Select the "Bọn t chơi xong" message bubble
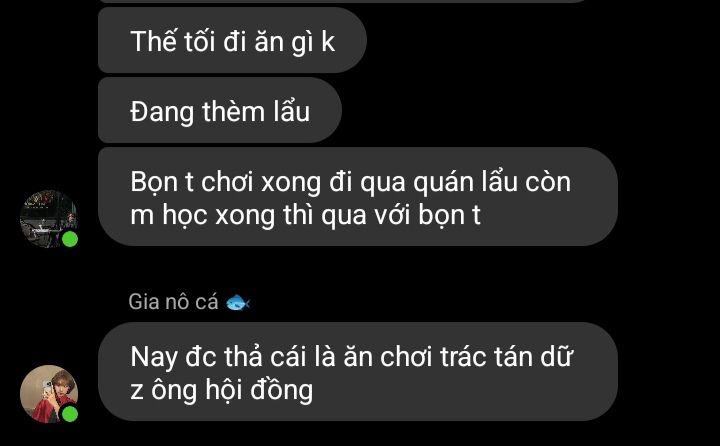This screenshot has width=720, height=446. [x=358, y=197]
